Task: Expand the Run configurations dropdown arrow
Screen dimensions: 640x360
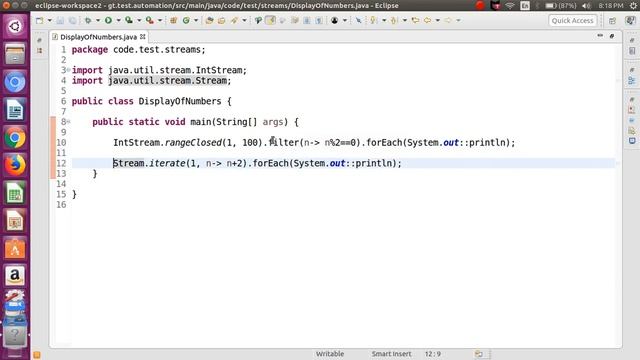Action: tap(118, 20)
